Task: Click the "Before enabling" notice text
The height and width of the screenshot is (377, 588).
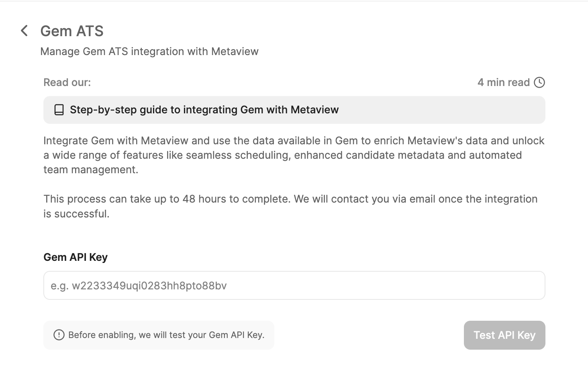Action: (x=166, y=335)
